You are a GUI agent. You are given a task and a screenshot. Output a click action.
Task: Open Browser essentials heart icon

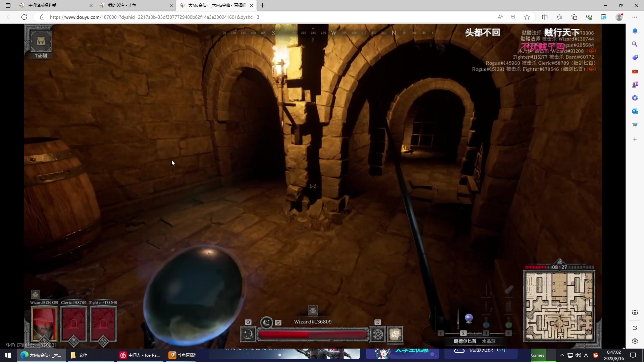[589, 17]
